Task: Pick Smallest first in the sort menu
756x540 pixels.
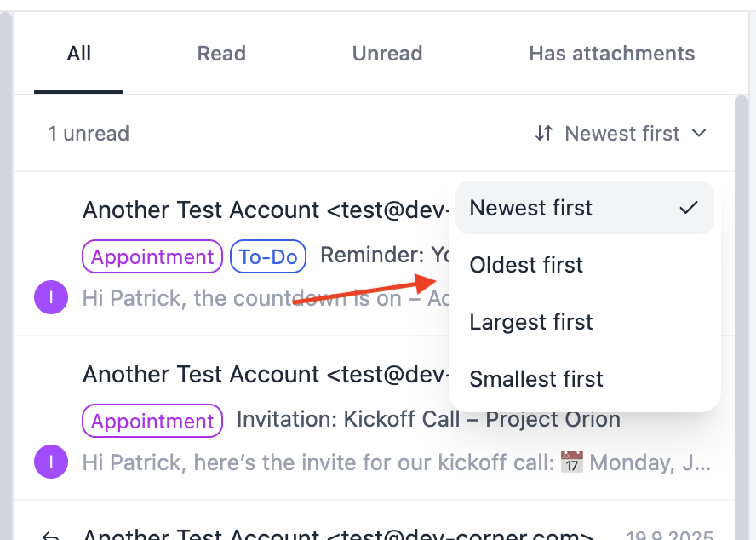Action: (536, 379)
